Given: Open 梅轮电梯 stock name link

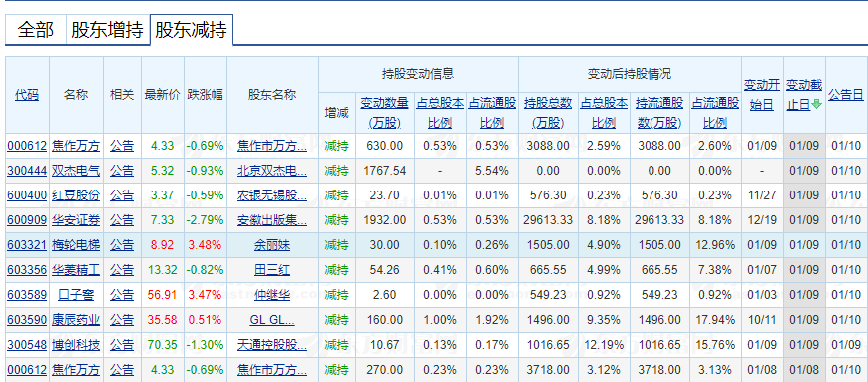Looking at the screenshot, I should (77, 245).
